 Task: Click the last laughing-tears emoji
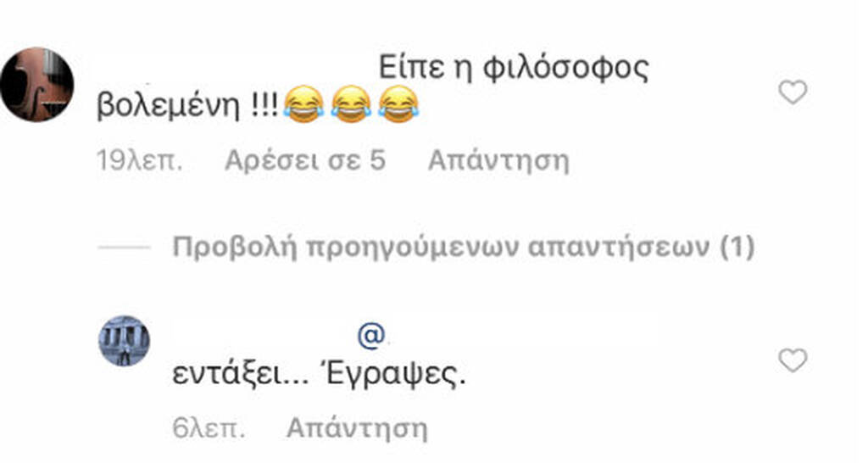tap(399, 104)
